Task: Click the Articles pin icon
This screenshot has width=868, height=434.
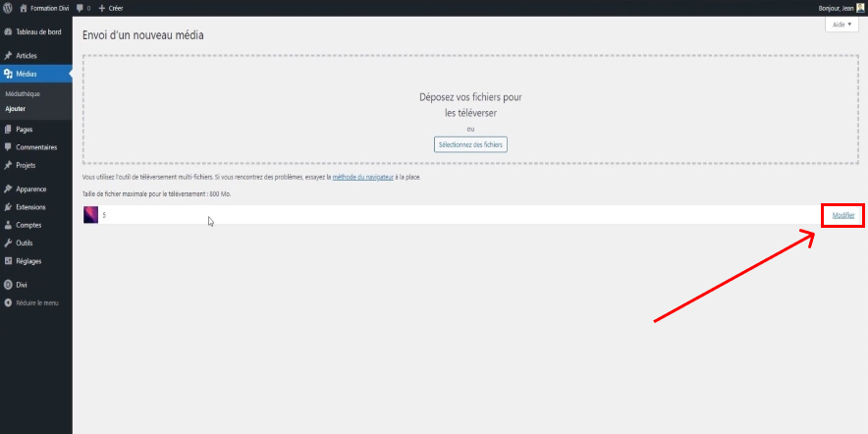Action: (8, 56)
